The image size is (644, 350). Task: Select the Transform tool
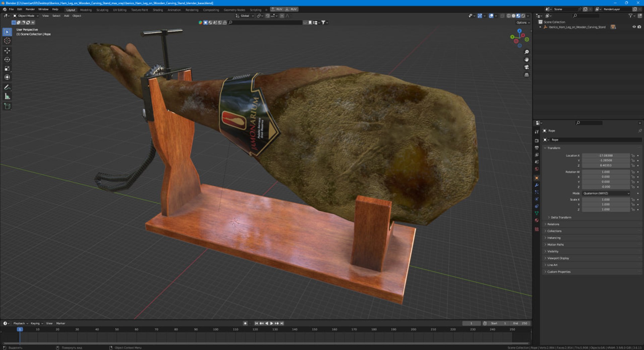coord(7,77)
